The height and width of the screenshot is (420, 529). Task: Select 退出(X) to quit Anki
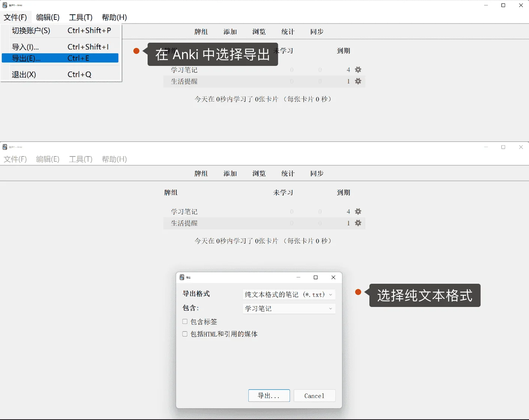pos(60,74)
